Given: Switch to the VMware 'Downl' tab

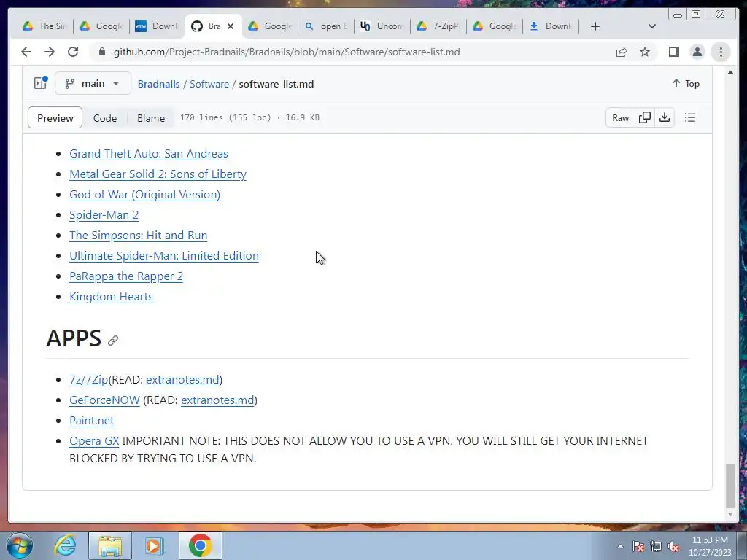Looking at the screenshot, I should [x=157, y=26].
